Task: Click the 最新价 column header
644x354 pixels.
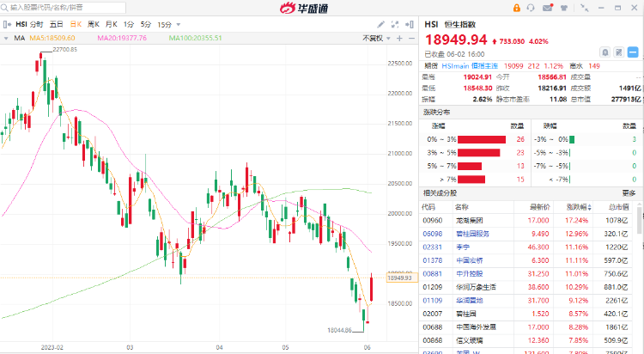Action: (x=539, y=207)
